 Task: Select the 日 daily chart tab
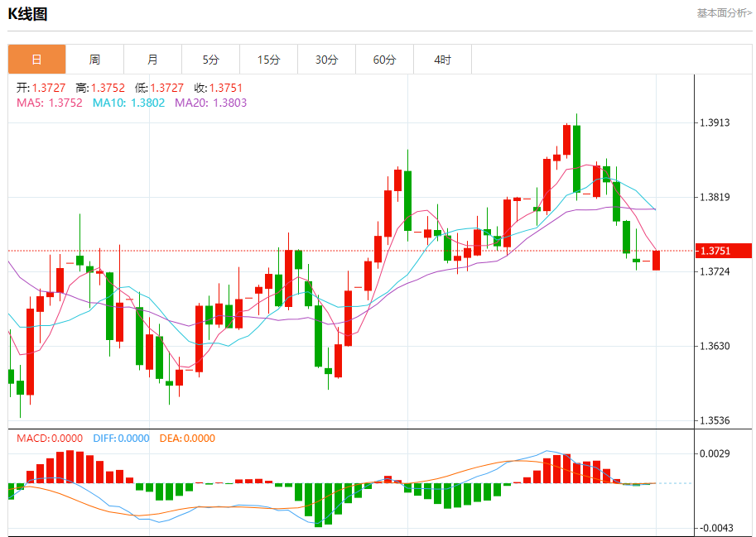click(36, 60)
